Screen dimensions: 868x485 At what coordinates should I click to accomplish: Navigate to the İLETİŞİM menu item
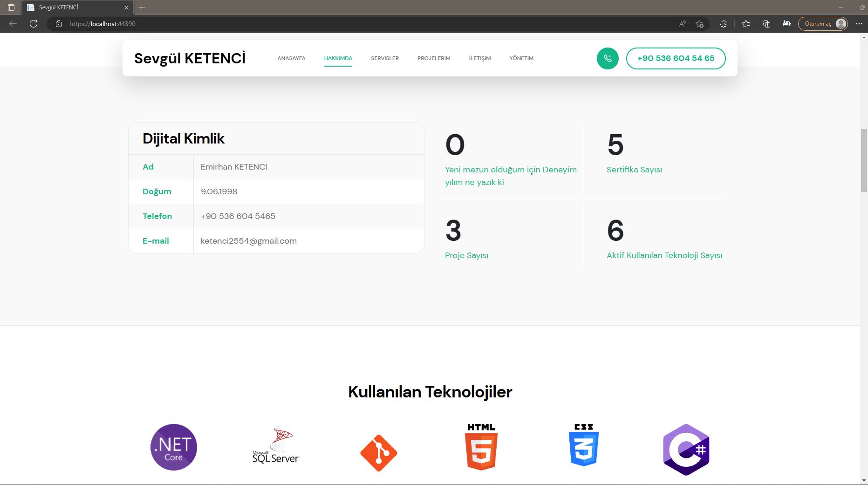tap(480, 58)
